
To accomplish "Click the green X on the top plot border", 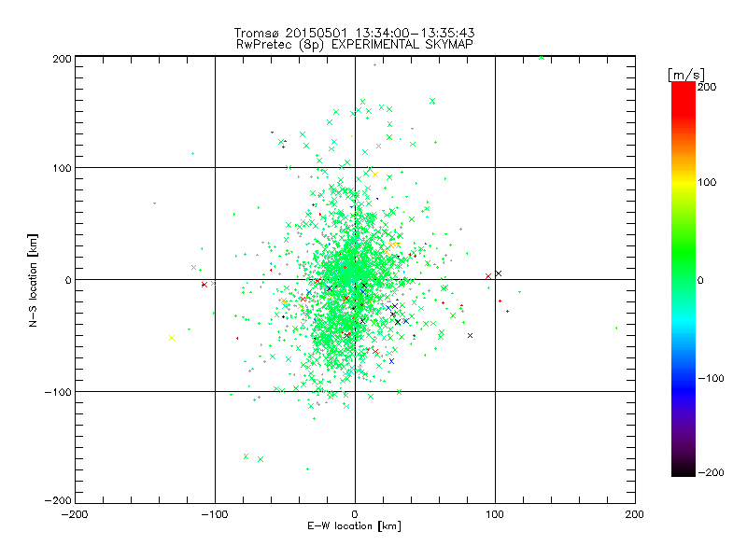I will tap(542, 58).
